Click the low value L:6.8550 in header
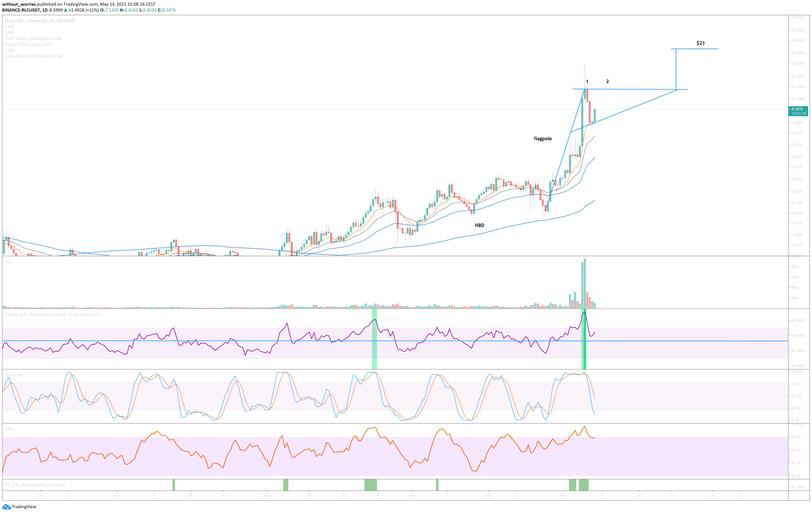 coord(148,10)
